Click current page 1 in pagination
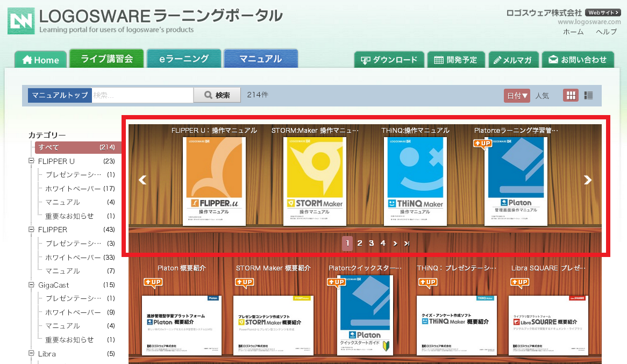627x364 pixels. click(x=347, y=243)
